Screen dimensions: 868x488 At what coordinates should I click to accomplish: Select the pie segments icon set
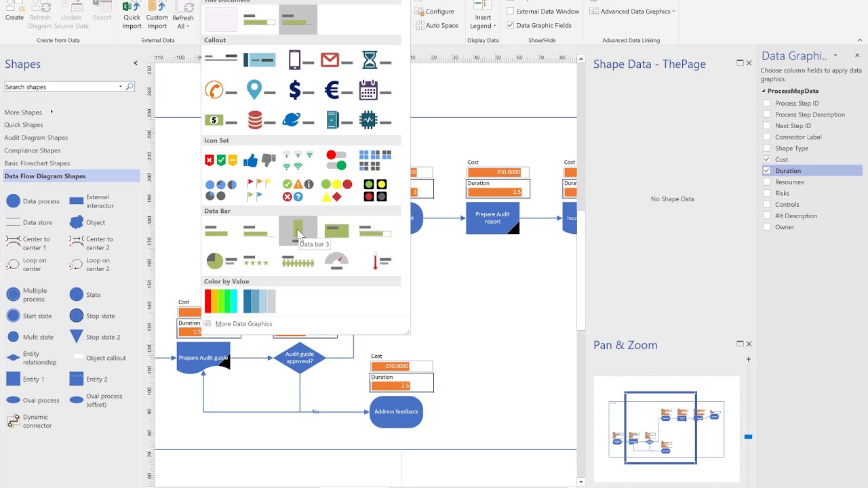click(x=221, y=190)
